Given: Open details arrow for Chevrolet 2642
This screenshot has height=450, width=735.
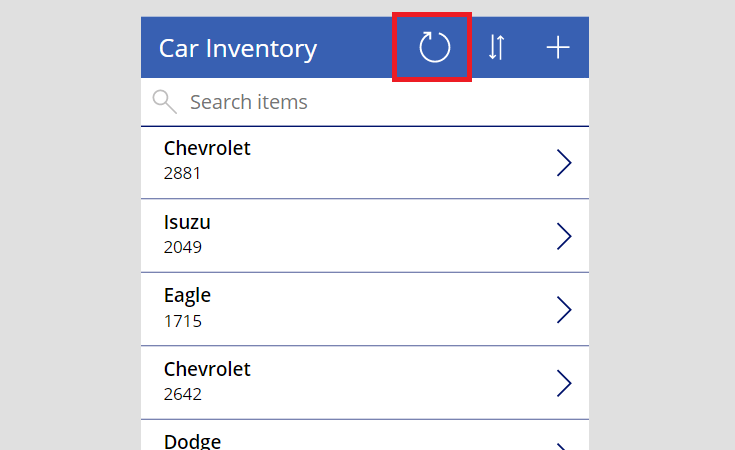Looking at the screenshot, I should (564, 383).
